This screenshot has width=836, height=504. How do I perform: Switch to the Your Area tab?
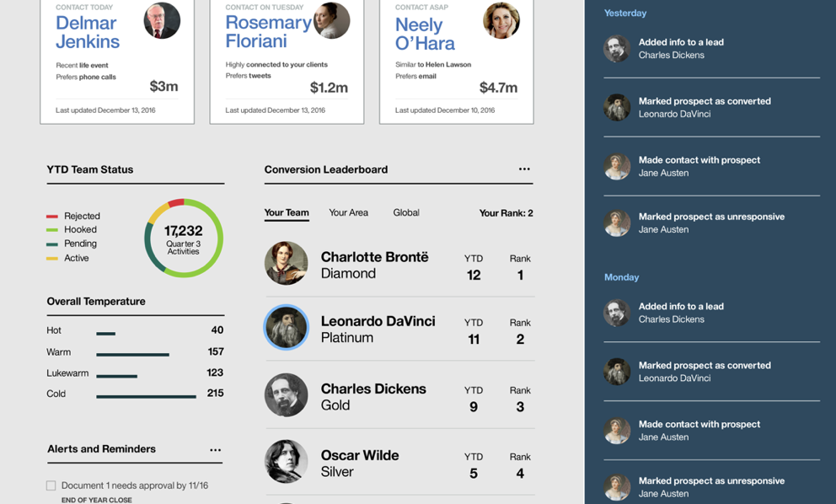(x=348, y=212)
